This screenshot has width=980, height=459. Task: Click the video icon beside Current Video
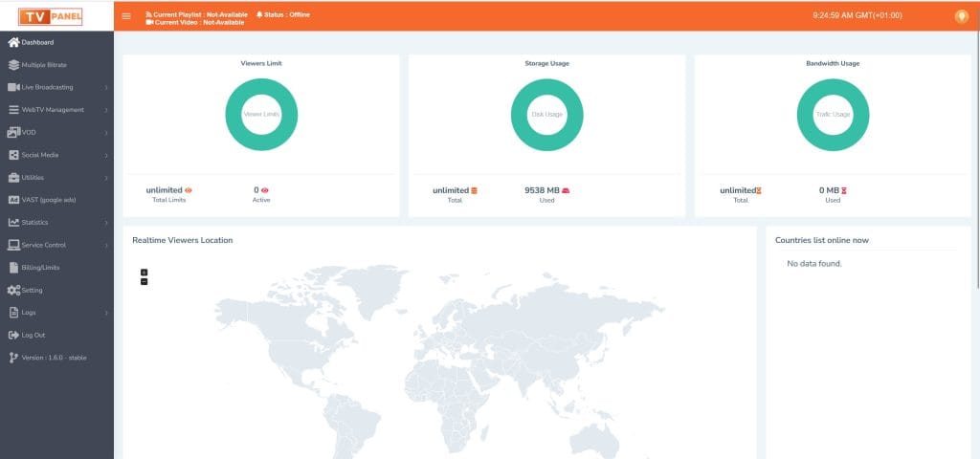(x=149, y=22)
